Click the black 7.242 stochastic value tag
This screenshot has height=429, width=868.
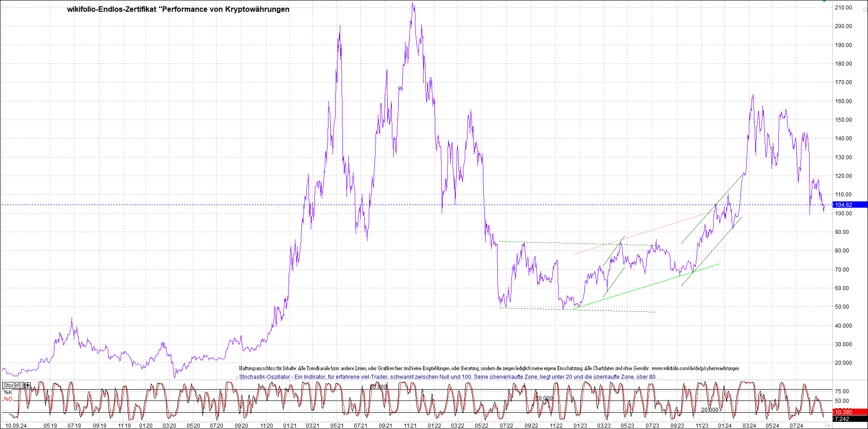point(850,419)
